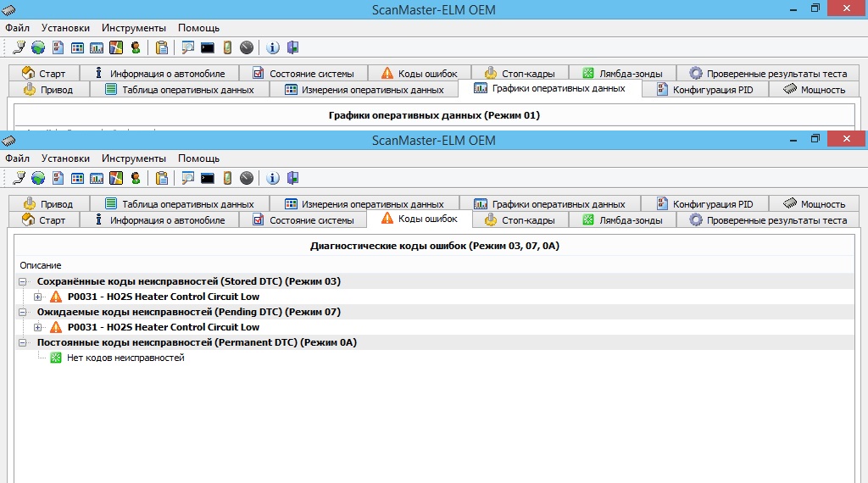Image resolution: width=868 pixels, height=483 pixels.
Task: Click the magnifier search icon in front window toolbar
Action: (187, 178)
